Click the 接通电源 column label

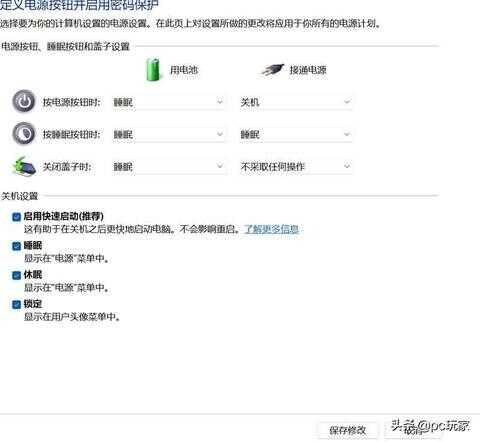pyautogui.click(x=308, y=70)
